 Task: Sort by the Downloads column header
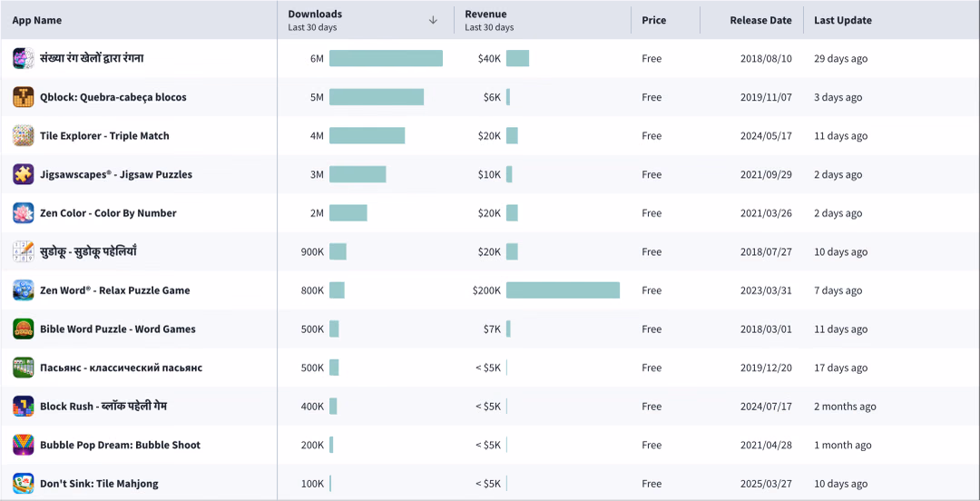315,14
